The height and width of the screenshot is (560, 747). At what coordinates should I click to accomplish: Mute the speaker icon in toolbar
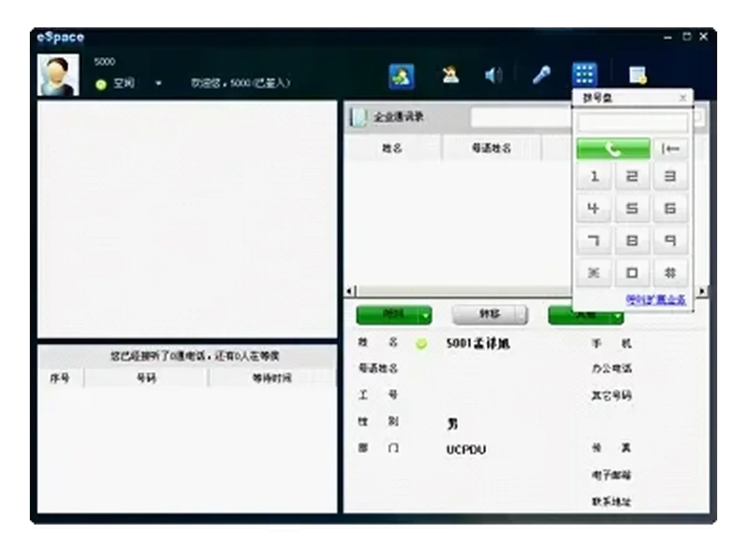coord(493,76)
